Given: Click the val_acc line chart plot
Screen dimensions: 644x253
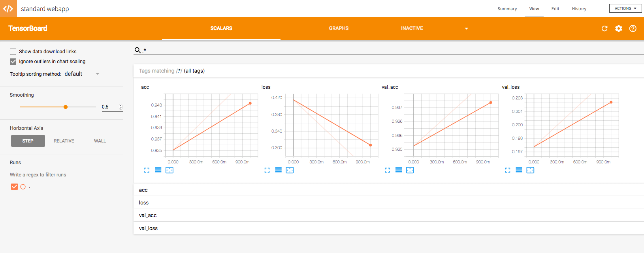Looking at the screenshot, I should click(452, 126).
